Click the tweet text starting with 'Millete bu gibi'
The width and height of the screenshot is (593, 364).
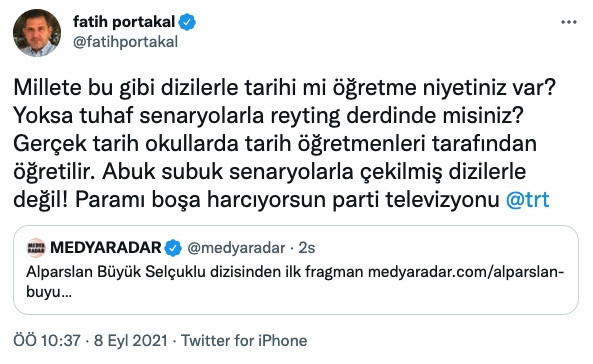pyautogui.click(x=284, y=144)
